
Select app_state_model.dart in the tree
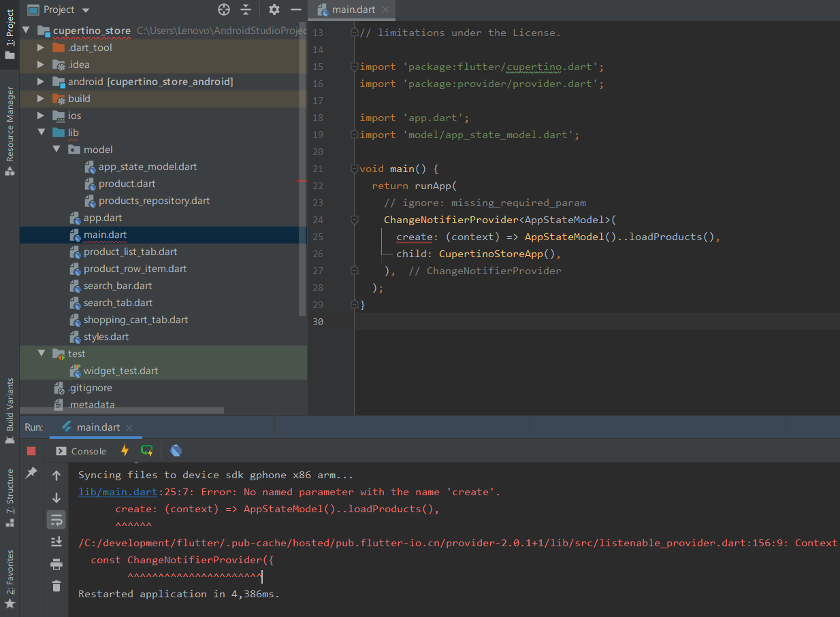coord(148,167)
